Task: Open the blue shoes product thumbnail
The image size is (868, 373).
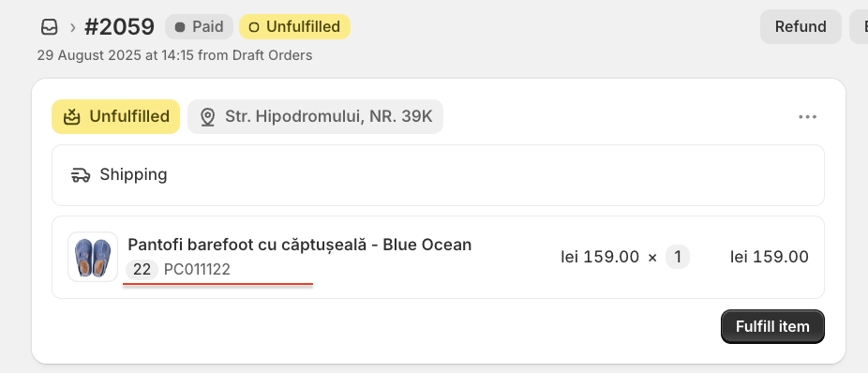Action: (93, 257)
